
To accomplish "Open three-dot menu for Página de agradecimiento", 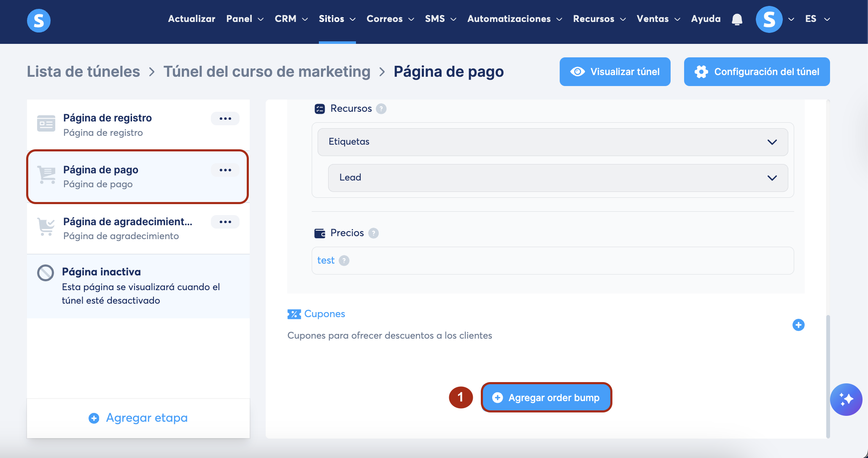I will coord(225,222).
